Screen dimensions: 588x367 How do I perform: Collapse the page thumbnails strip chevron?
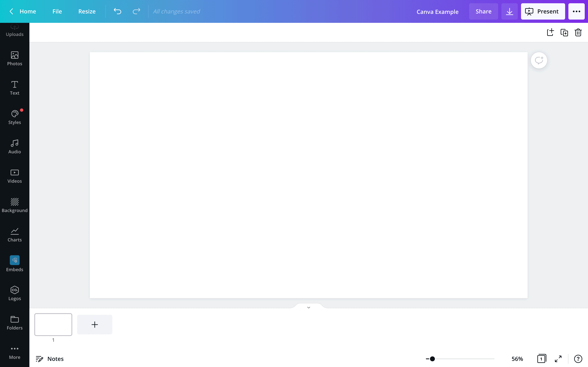click(308, 307)
